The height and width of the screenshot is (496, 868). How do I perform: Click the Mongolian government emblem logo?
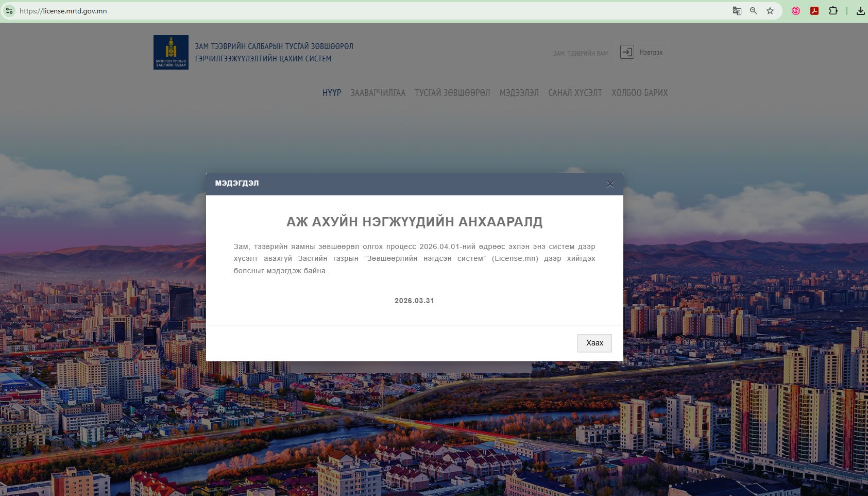pyautogui.click(x=171, y=52)
